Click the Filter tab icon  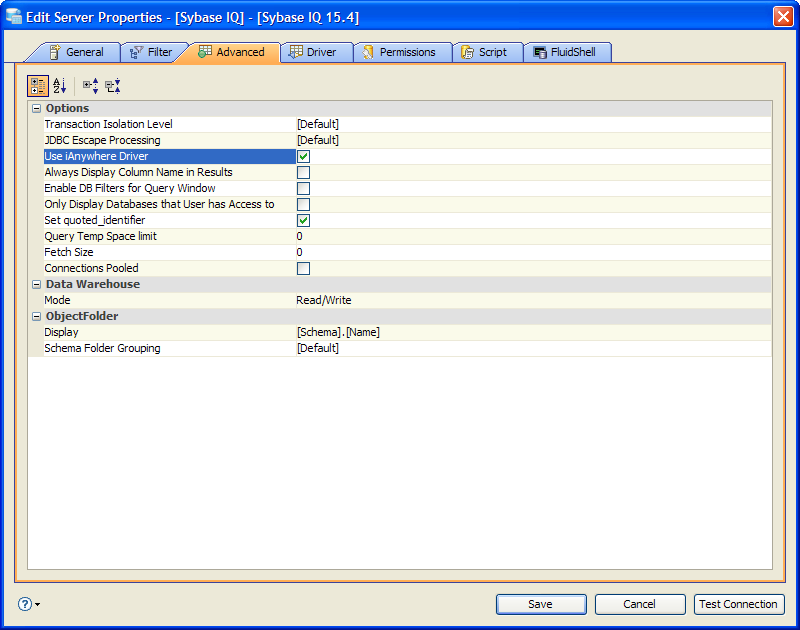pos(136,52)
